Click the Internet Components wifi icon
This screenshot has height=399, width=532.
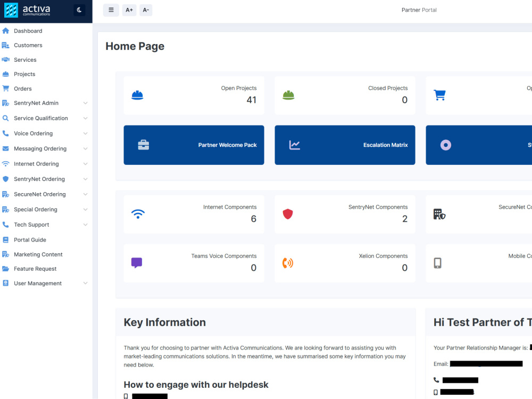pyautogui.click(x=138, y=214)
